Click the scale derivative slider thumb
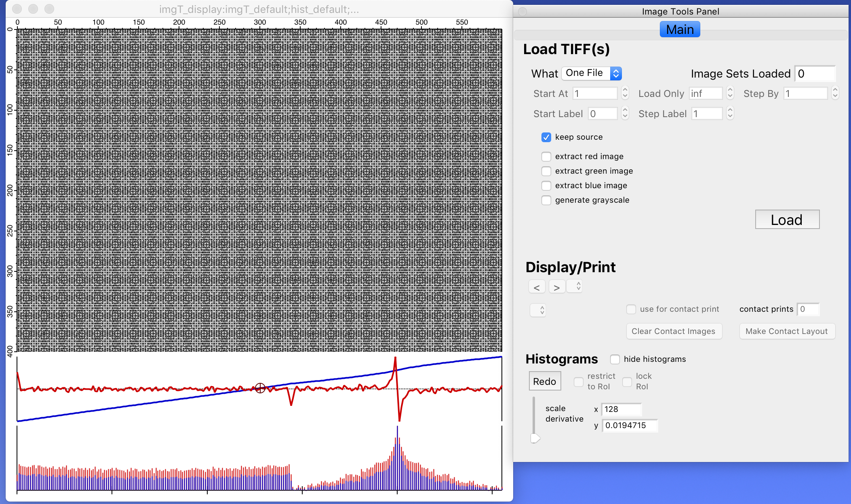Image resolution: width=851 pixels, height=504 pixels. click(535, 438)
